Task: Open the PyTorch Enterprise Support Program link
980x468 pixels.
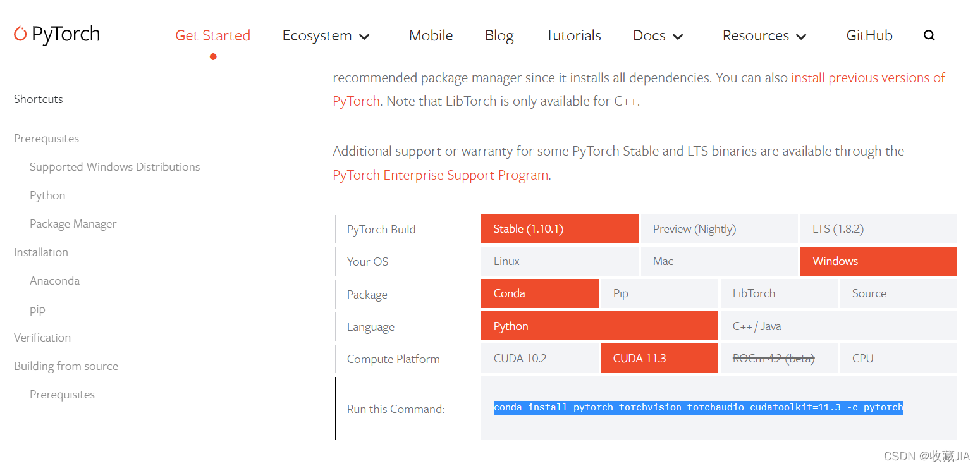Action: [x=441, y=175]
